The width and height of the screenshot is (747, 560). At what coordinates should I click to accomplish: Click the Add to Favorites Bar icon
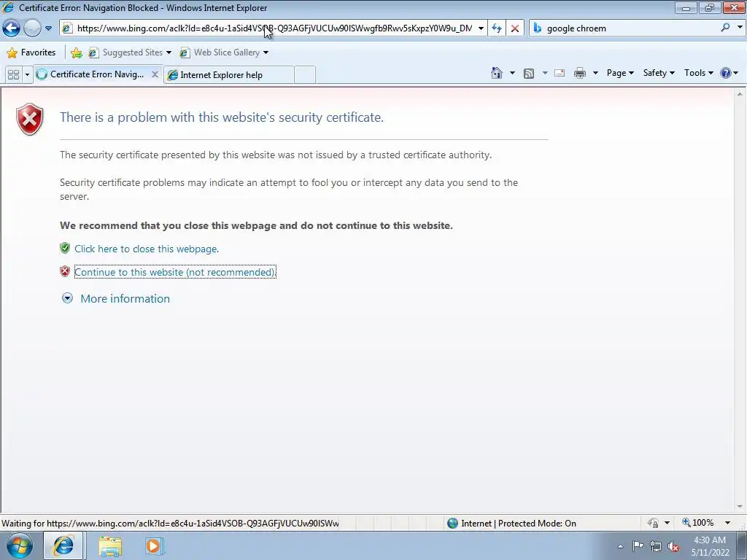(x=76, y=52)
